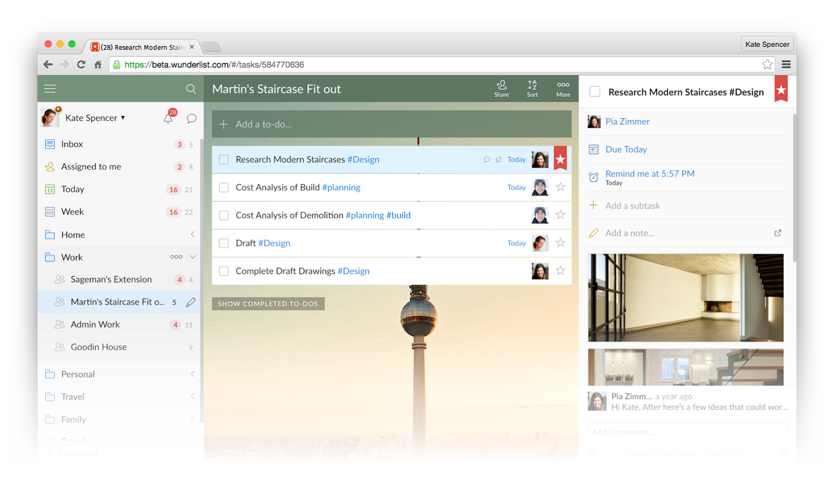This screenshot has height=504, width=831.
Task: Edit Martin's Staircase list via pencil icon
Action: click(x=191, y=302)
